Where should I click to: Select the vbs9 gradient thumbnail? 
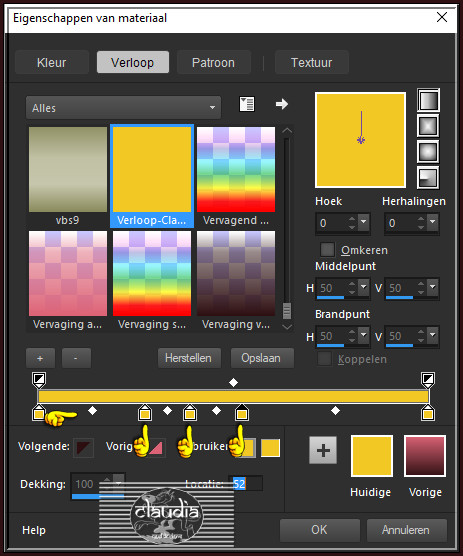[x=68, y=169]
